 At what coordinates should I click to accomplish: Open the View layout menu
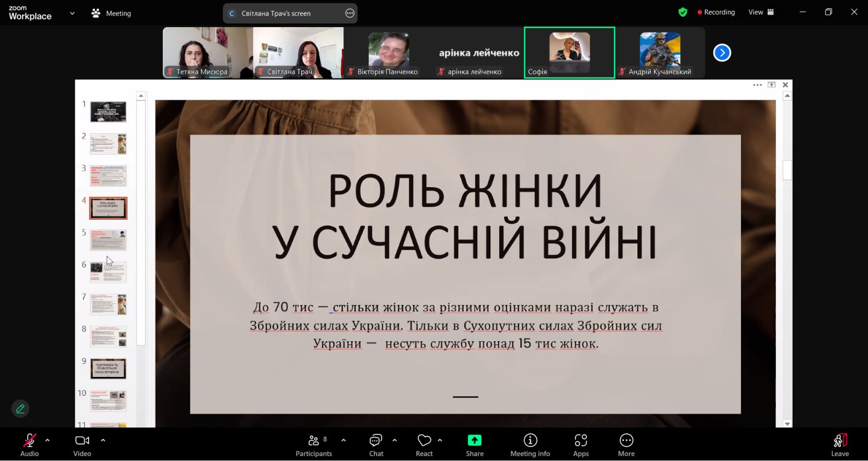pyautogui.click(x=761, y=12)
